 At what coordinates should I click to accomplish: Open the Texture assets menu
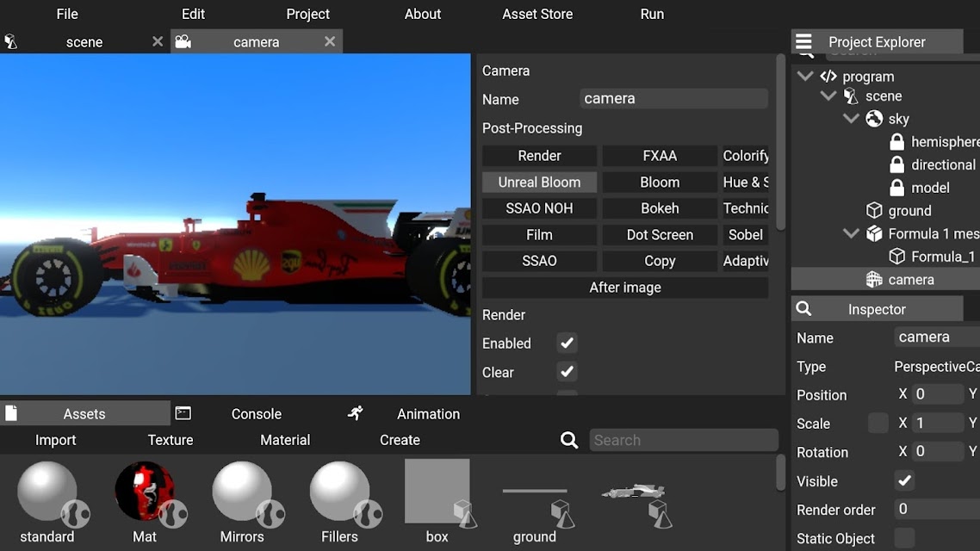170,440
